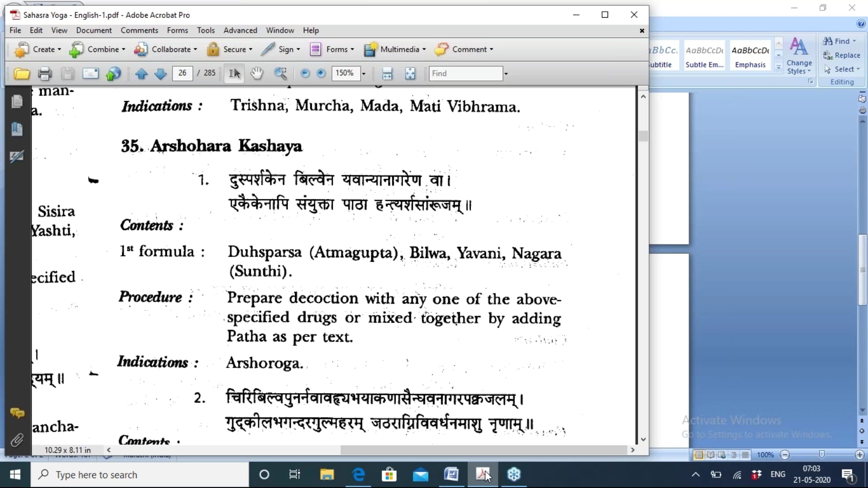Toggle Word Print Layout view button
This screenshot has width=868, height=488.
699,455
